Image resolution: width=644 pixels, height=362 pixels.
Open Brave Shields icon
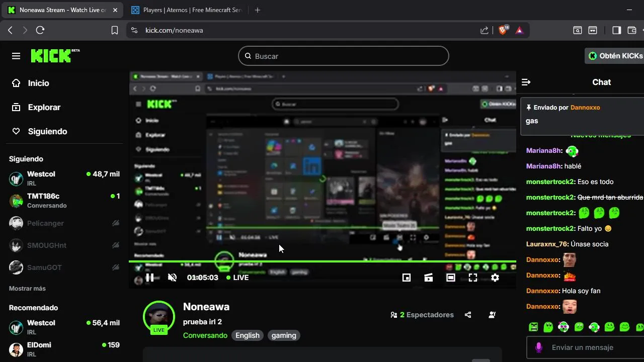click(x=503, y=30)
